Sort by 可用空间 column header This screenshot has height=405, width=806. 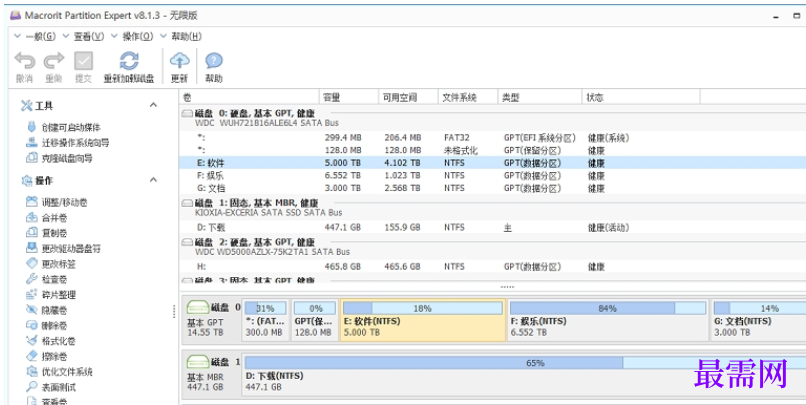coord(409,97)
